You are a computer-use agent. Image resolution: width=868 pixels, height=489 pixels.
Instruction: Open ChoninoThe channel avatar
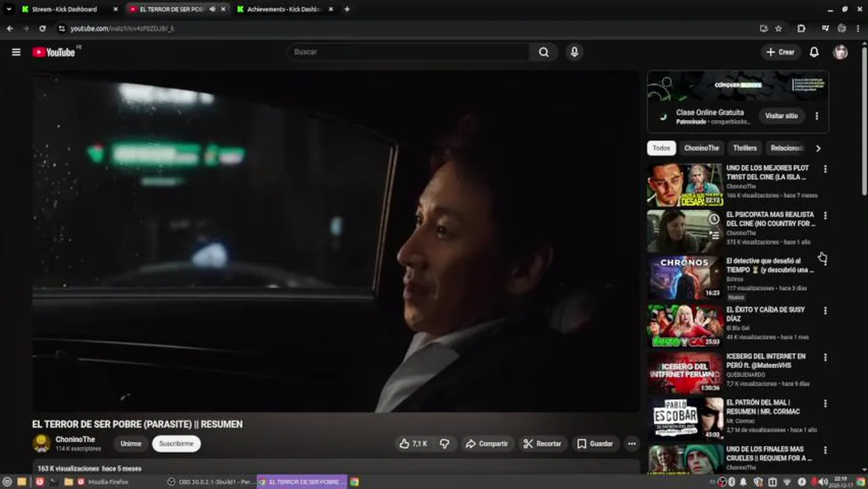[41, 443]
